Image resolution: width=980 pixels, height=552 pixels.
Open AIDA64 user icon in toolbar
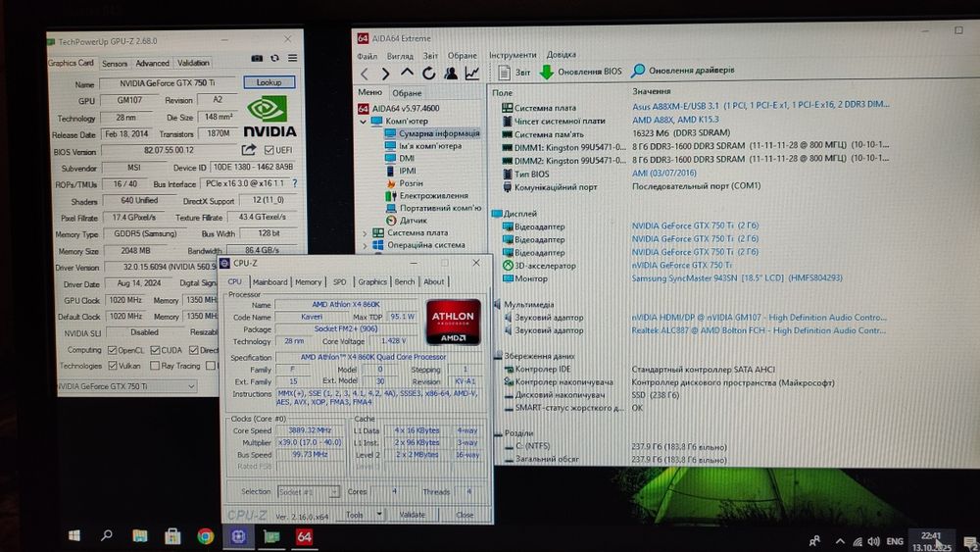(x=451, y=74)
